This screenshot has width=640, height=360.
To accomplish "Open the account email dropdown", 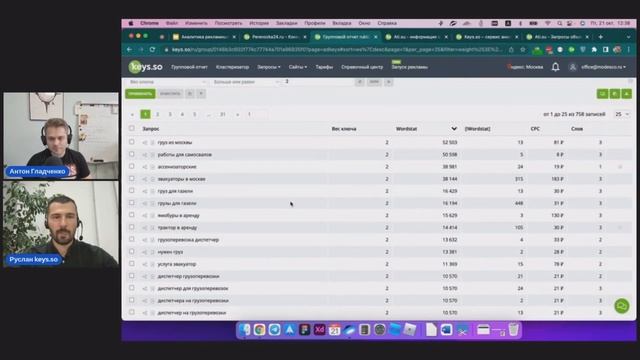I will pyautogui.click(x=603, y=67).
